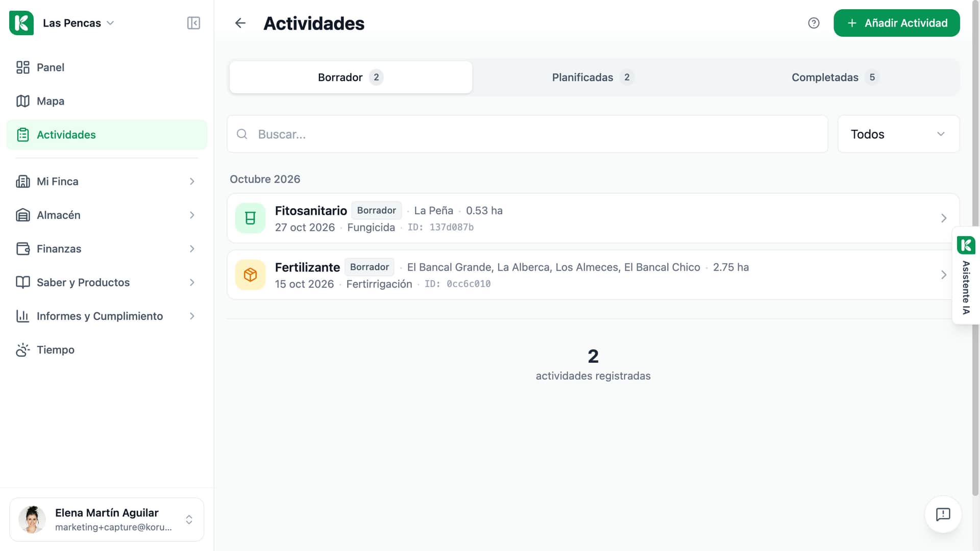This screenshot has width=980, height=551.
Task: Open Fitosanitario row via its right chevron
Action: tap(943, 218)
